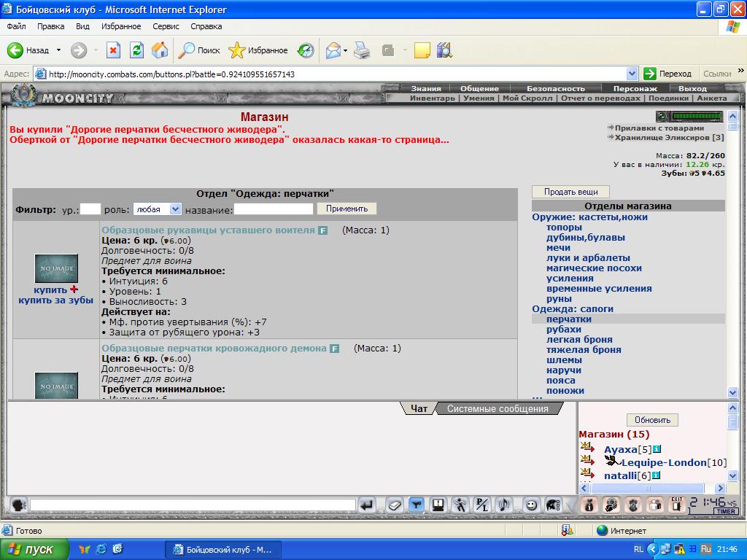The height and width of the screenshot is (560, 747).
Task: Open player Lequipe-London profile name
Action: (x=664, y=462)
